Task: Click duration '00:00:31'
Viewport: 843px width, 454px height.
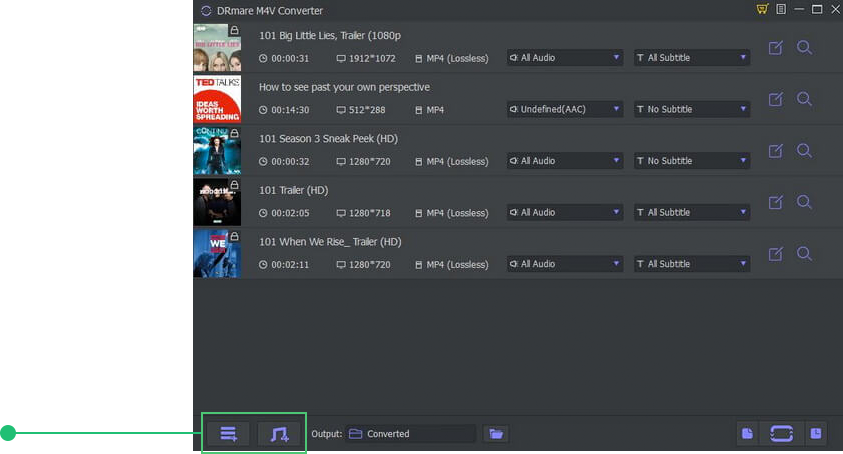Action: point(290,58)
